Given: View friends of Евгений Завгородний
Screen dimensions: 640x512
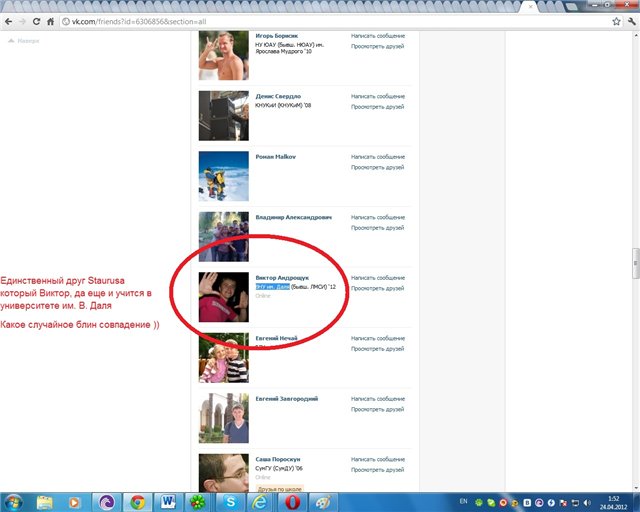Looking at the screenshot, I should tap(378, 410).
